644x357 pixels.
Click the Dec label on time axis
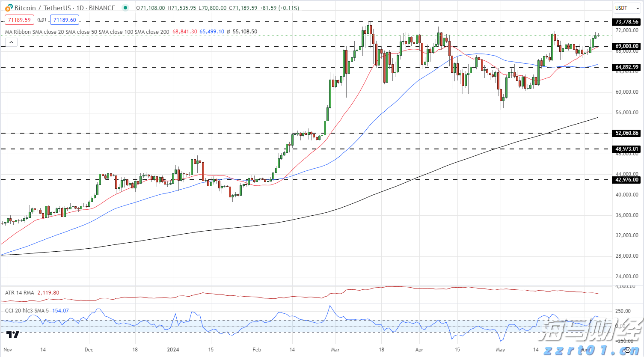click(x=89, y=350)
